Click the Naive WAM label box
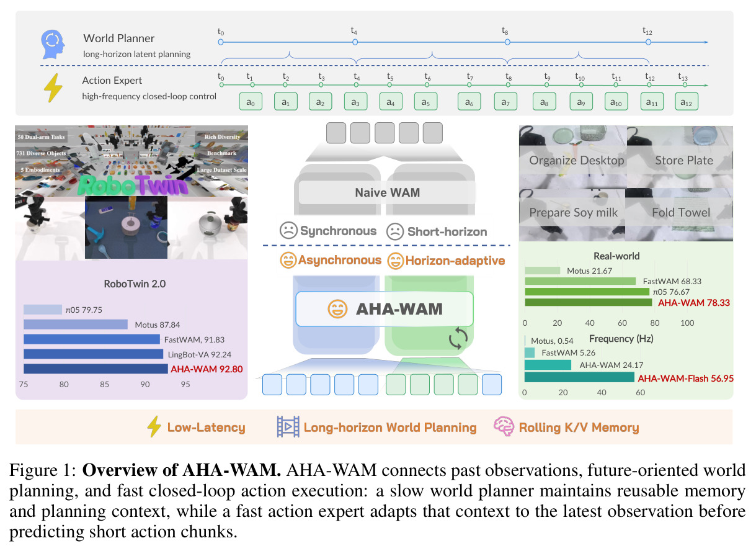Viewport: 756px width, 551px height. 386,192
